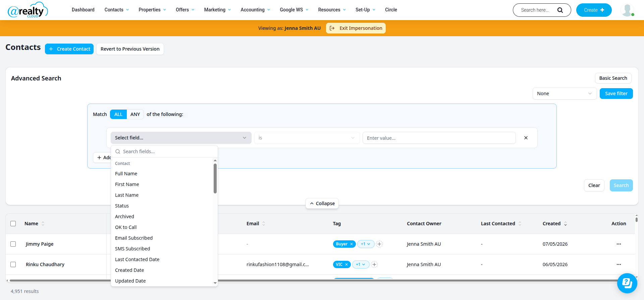Tick the checkbox for Jimmy Paige
The width and height of the screenshot is (644, 300).
pyautogui.click(x=13, y=244)
